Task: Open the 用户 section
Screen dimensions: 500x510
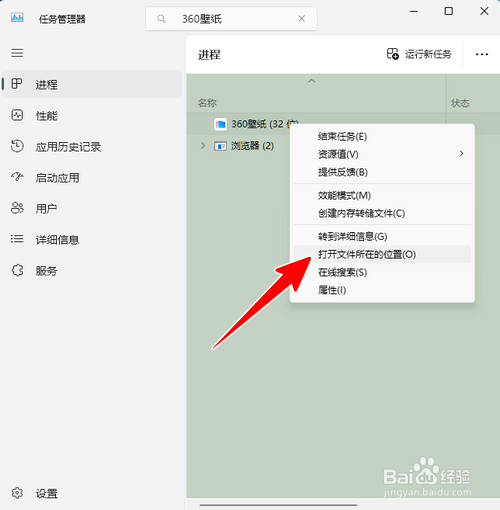Action: pyautogui.click(x=92, y=208)
